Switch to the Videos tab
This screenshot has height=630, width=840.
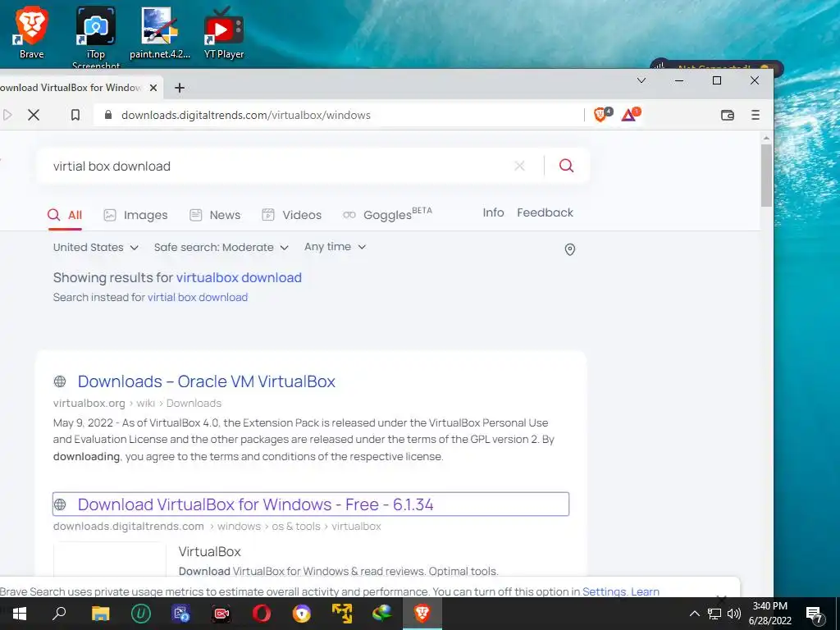291,216
